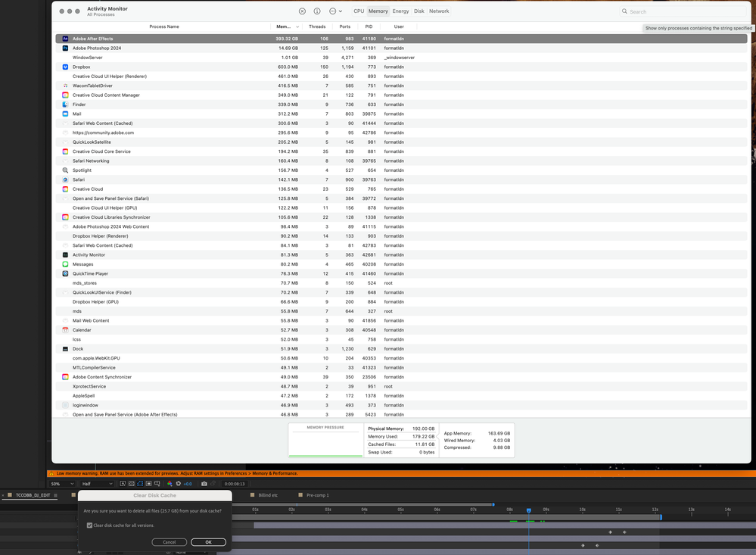Sort by Ports column header
The width and height of the screenshot is (756, 555).
(345, 27)
